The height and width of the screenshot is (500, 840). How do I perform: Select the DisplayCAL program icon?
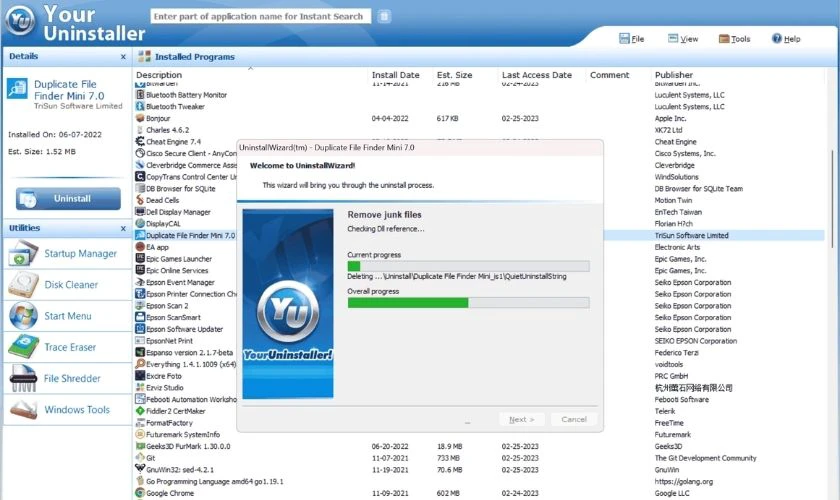(140, 223)
